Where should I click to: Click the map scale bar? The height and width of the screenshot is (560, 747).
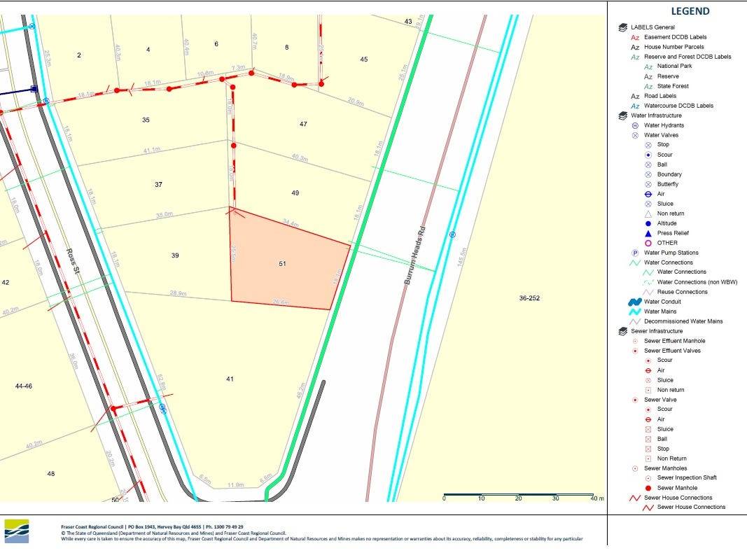click(x=519, y=494)
